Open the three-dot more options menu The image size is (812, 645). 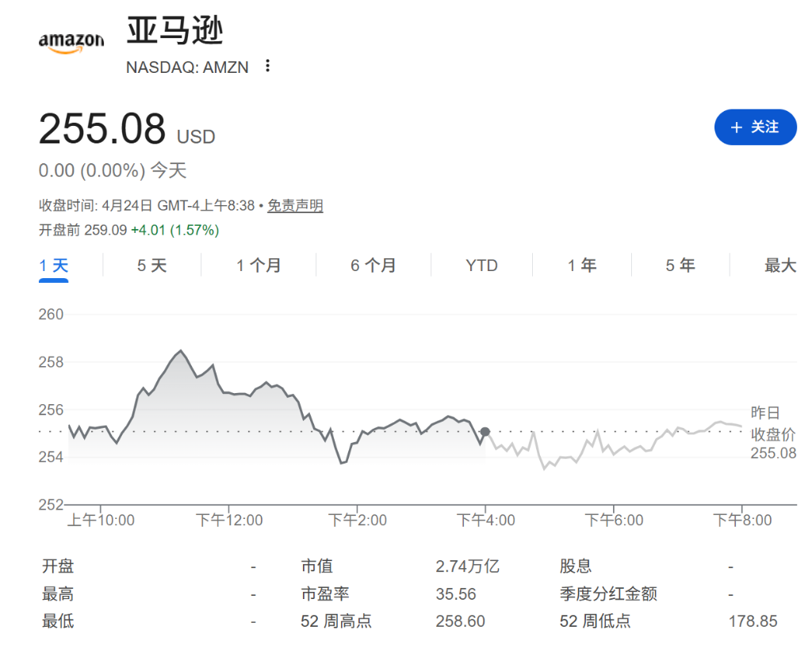[268, 67]
